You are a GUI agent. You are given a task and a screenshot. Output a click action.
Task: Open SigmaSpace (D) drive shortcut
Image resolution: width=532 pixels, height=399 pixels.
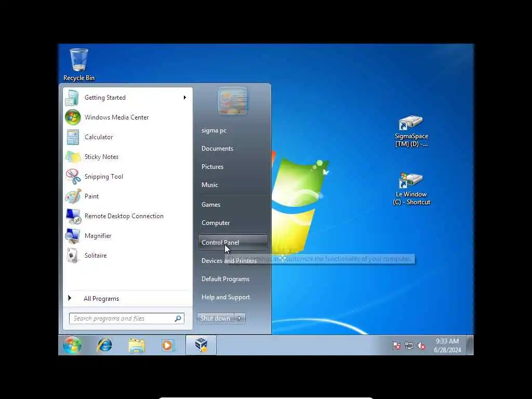411,131
